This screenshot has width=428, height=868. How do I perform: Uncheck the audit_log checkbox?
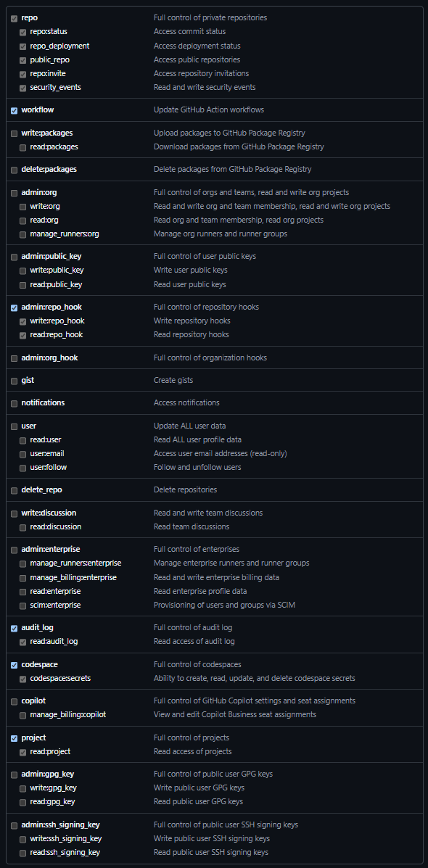[x=14, y=628]
